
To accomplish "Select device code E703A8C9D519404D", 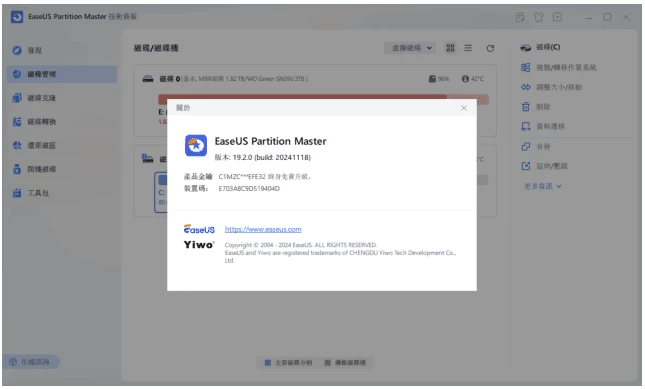I will pyautogui.click(x=249, y=188).
